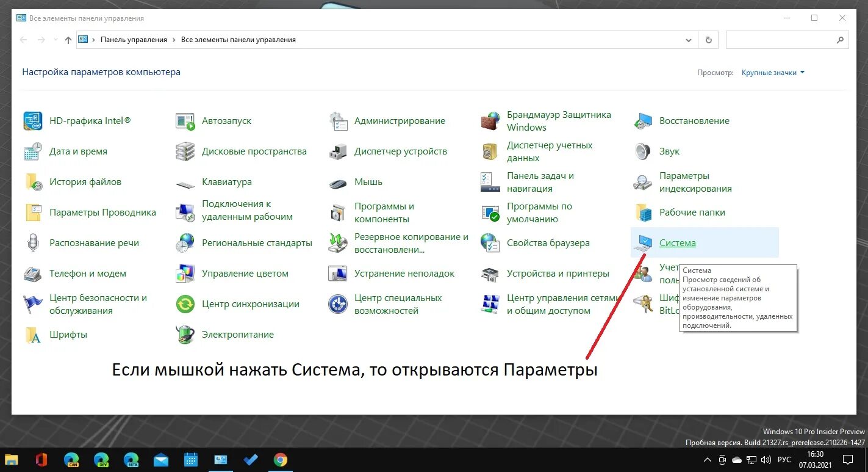Open Управление цветом link
Viewport: 868px width, 472px height.
245,274
